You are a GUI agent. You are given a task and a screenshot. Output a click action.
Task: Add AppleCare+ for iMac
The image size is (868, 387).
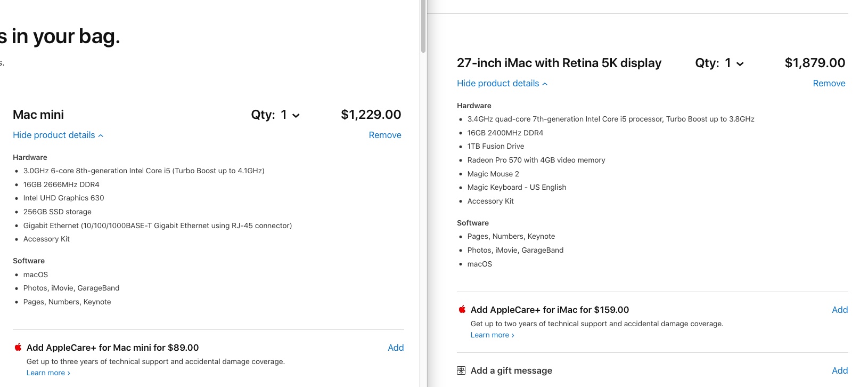coord(840,310)
